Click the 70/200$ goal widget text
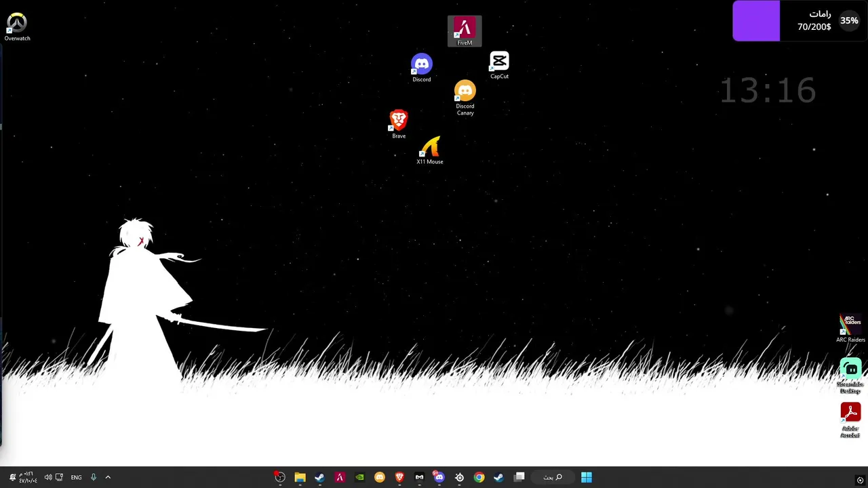This screenshot has height=488, width=868. 814,27
